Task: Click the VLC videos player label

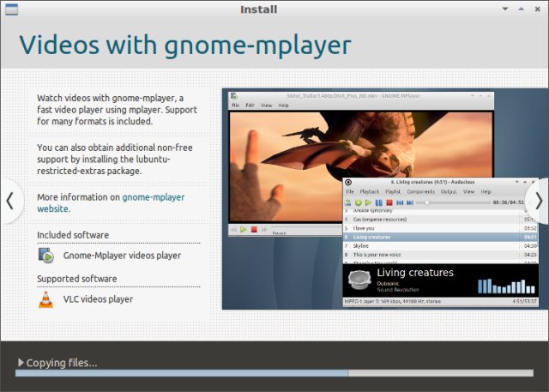Action: (98, 299)
